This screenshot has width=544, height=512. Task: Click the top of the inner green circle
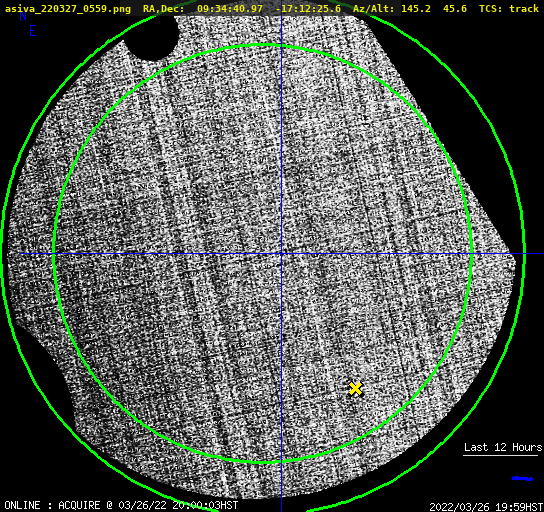click(x=263, y=45)
